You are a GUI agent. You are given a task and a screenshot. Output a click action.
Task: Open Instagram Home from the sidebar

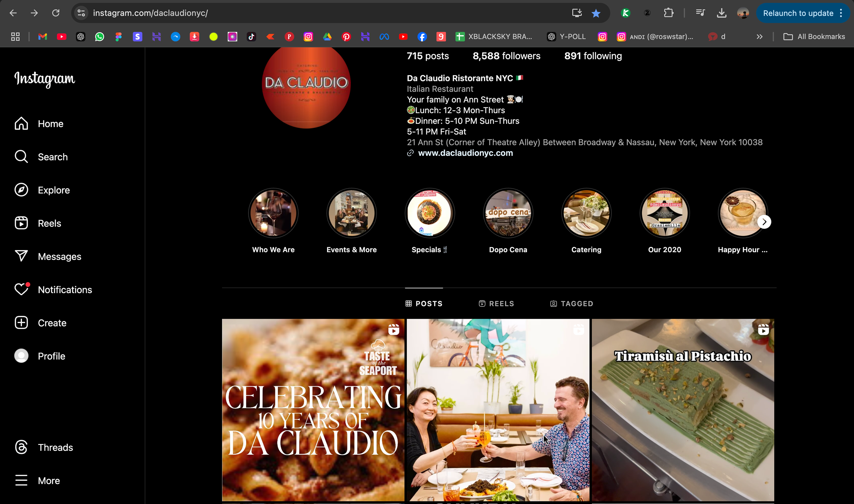coord(39,124)
